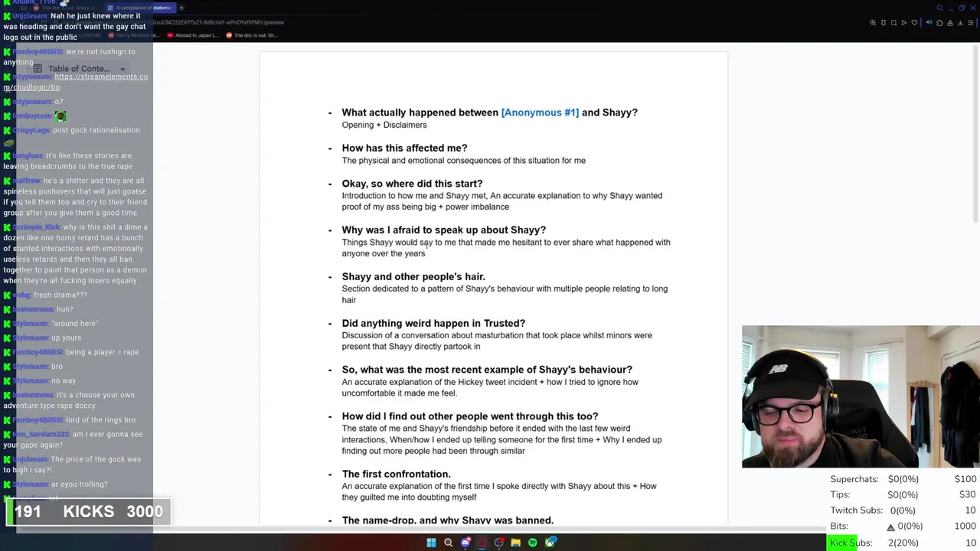Image resolution: width=980 pixels, height=551 pixels.
Task: Click the 'Twitch Subs:' goal label
Action: (857, 510)
